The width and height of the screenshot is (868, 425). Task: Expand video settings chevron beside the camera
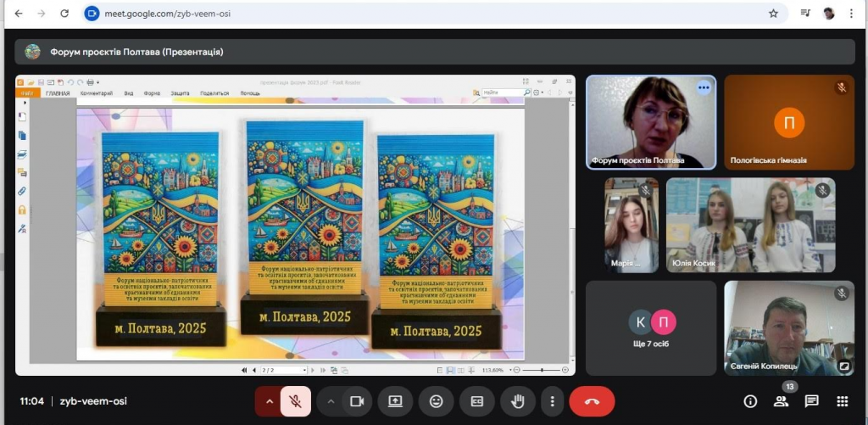[x=331, y=401]
